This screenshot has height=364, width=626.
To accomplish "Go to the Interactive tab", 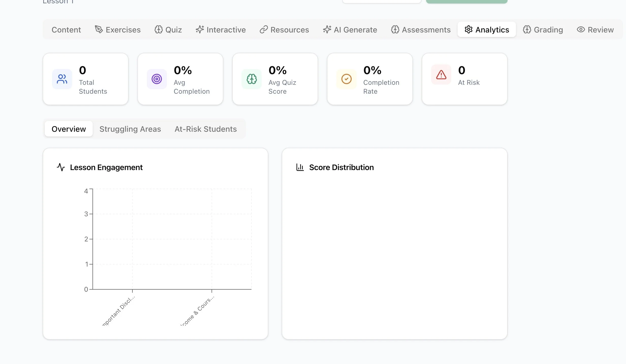I will 221,30.
